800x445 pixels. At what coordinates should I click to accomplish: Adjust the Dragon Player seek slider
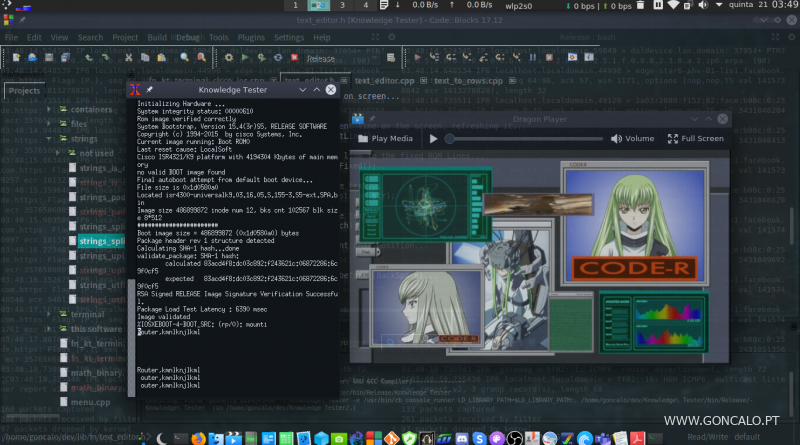(x=526, y=138)
